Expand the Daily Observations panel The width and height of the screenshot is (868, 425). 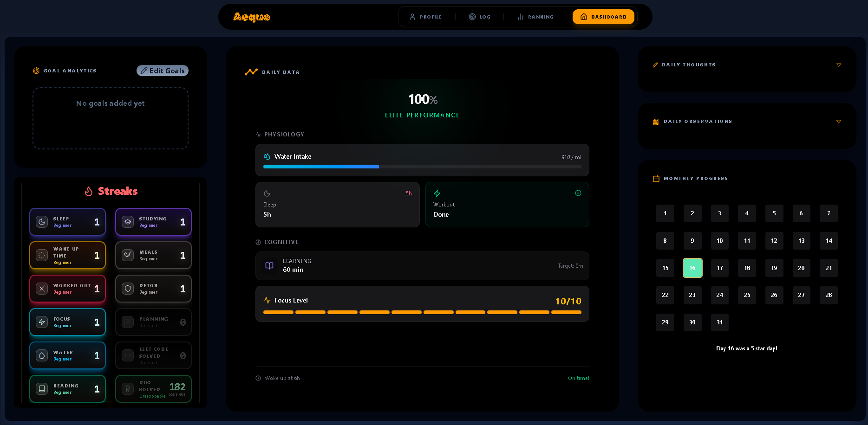(x=838, y=122)
